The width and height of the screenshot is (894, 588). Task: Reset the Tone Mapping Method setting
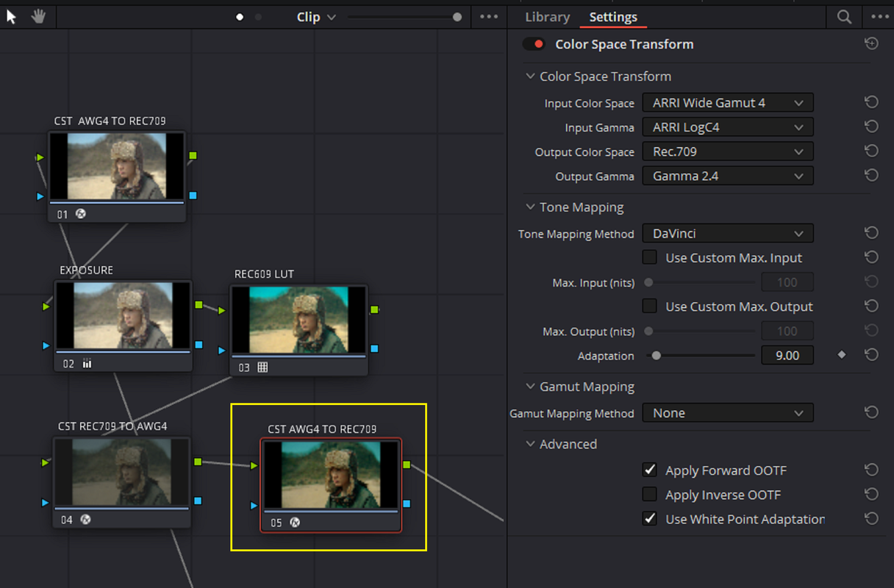[871, 233]
